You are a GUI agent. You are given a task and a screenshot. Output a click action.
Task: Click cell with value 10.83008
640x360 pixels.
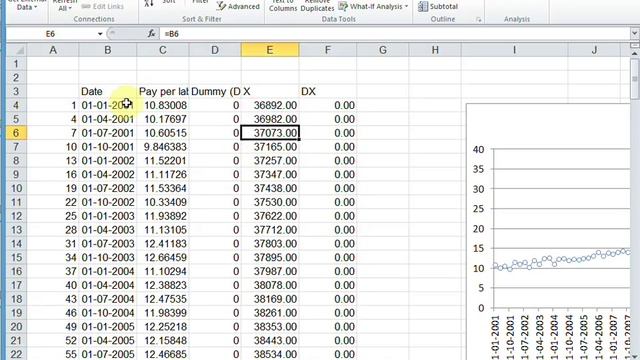pyautogui.click(x=162, y=105)
